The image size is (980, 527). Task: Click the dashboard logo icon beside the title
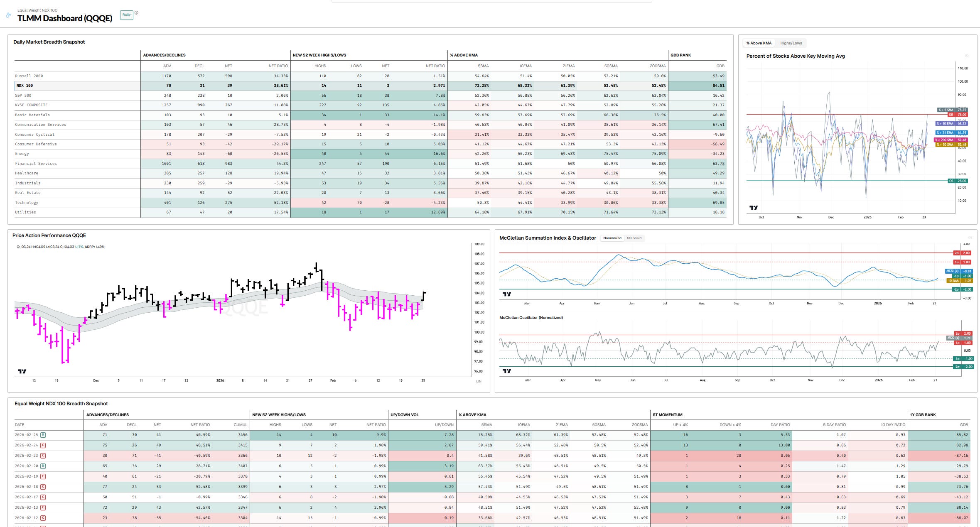pyautogui.click(x=8, y=15)
